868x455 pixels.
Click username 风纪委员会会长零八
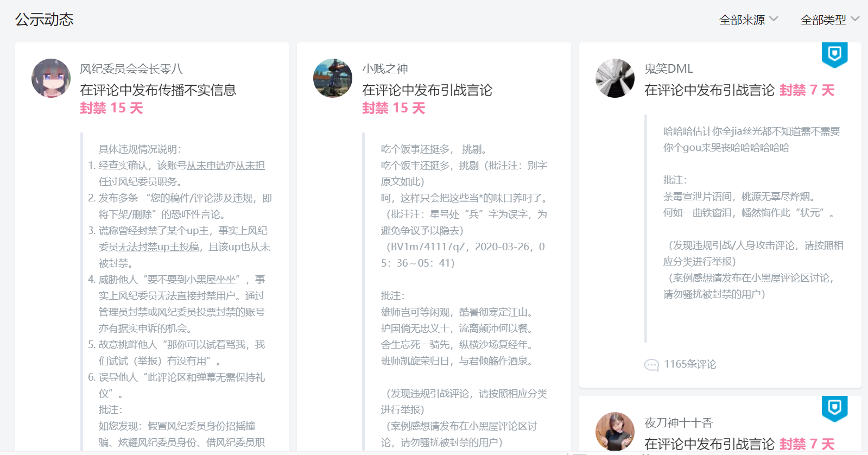pos(131,69)
